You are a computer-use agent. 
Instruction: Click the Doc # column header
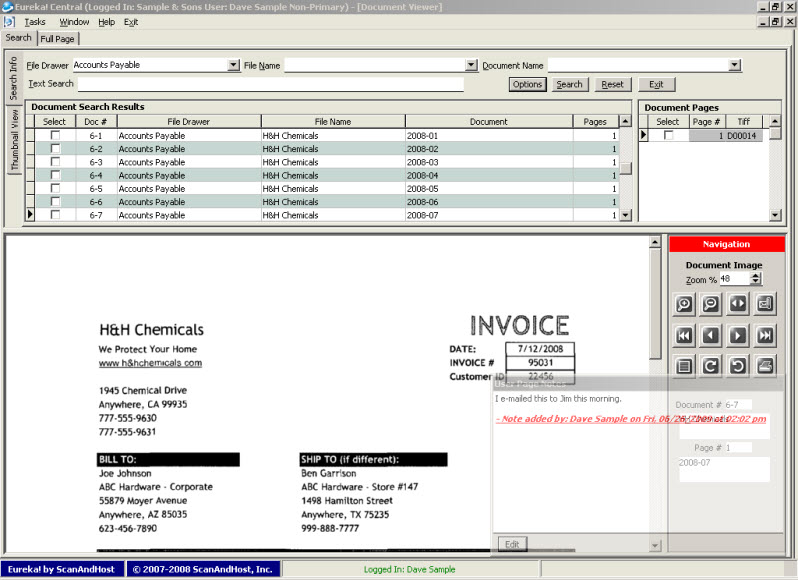tap(96, 122)
